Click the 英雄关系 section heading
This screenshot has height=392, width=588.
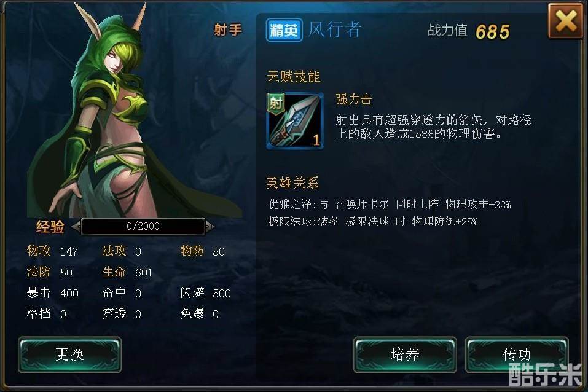pos(292,182)
